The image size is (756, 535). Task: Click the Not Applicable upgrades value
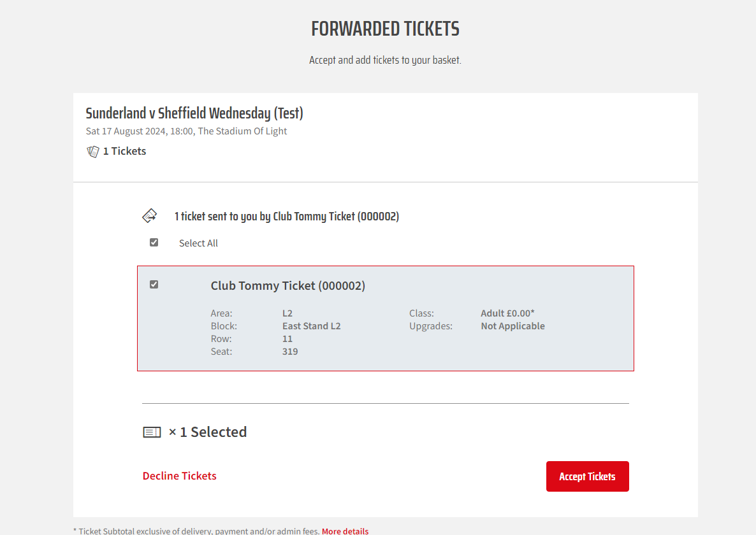[x=512, y=326]
